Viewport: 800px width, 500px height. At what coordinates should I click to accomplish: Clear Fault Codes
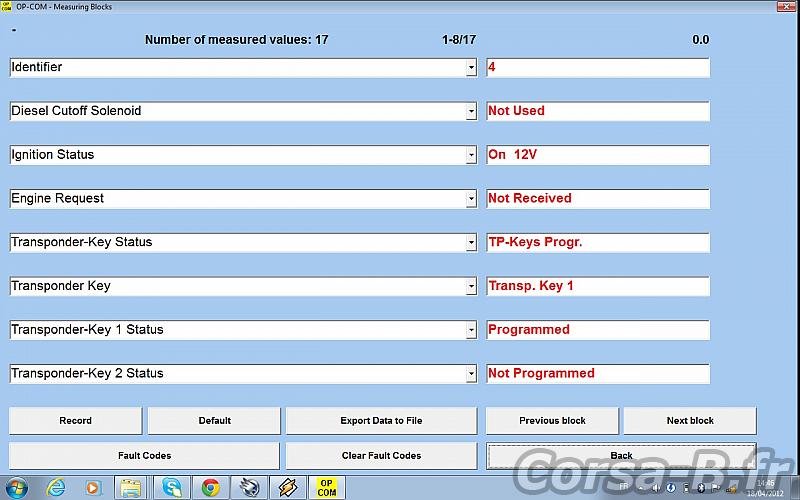[381, 456]
